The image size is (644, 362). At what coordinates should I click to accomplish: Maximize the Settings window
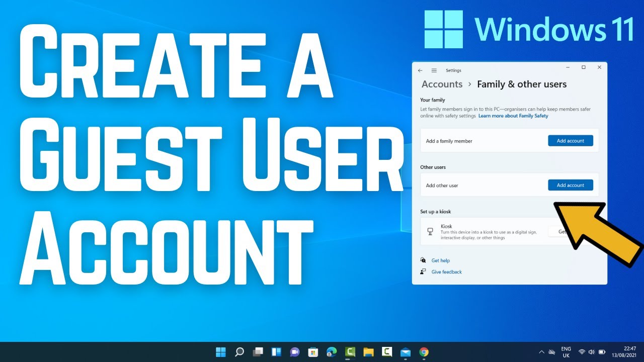coord(584,67)
